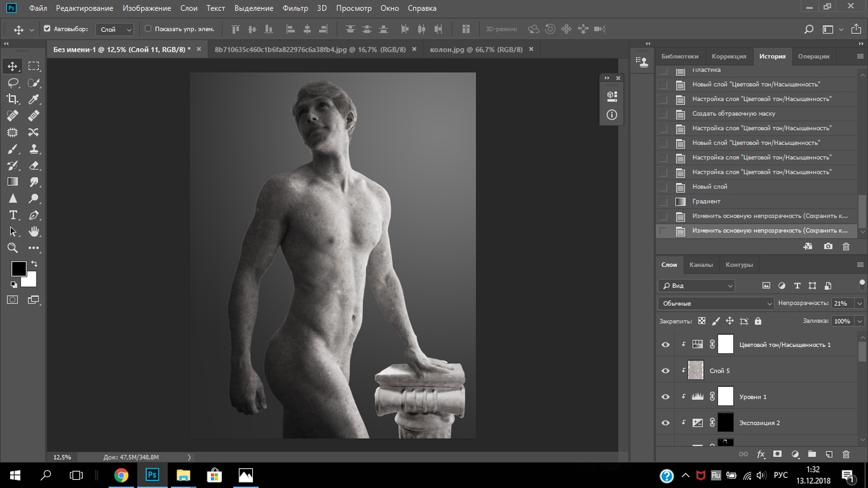Select the Rectangular Marquee tool
This screenshot has height=488, width=868.
point(34,66)
